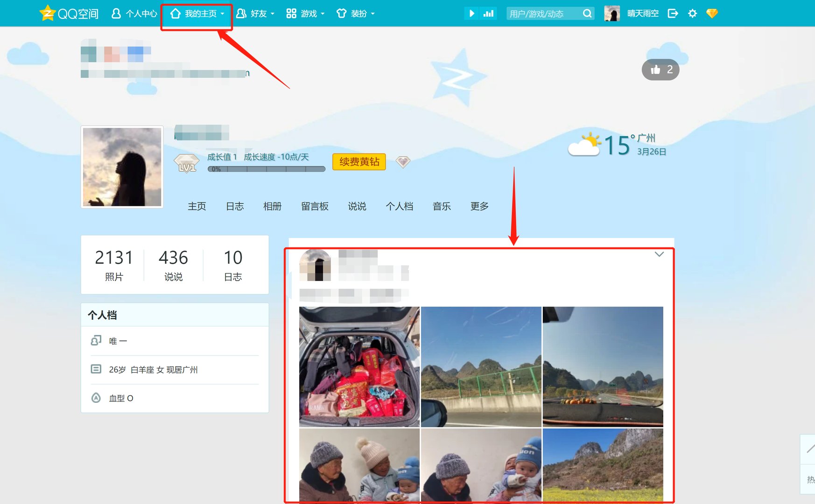This screenshot has height=504, width=815.
Task: Open the 说说 tab
Action: (x=357, y=206)
